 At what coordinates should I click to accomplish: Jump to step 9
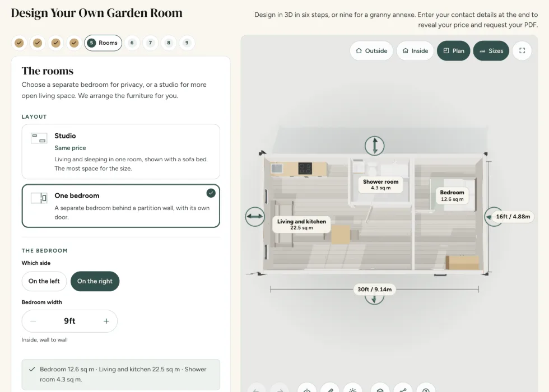pyautogui.click(x=187, y=43)
